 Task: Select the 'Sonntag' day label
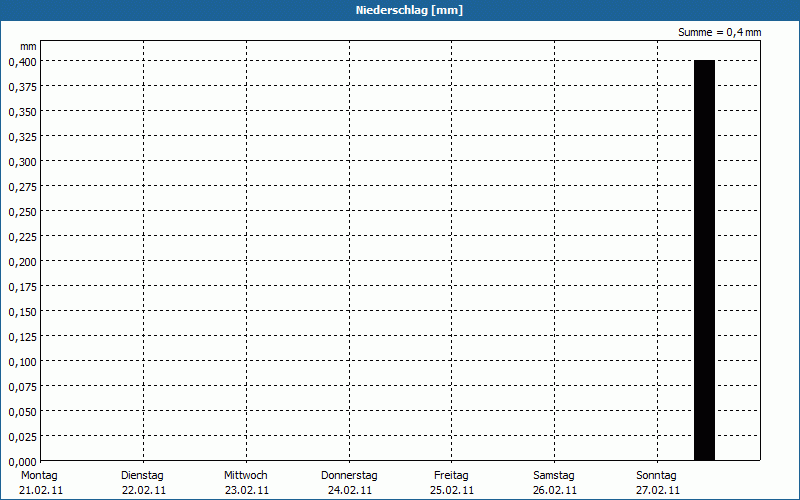tap(657, 475)
